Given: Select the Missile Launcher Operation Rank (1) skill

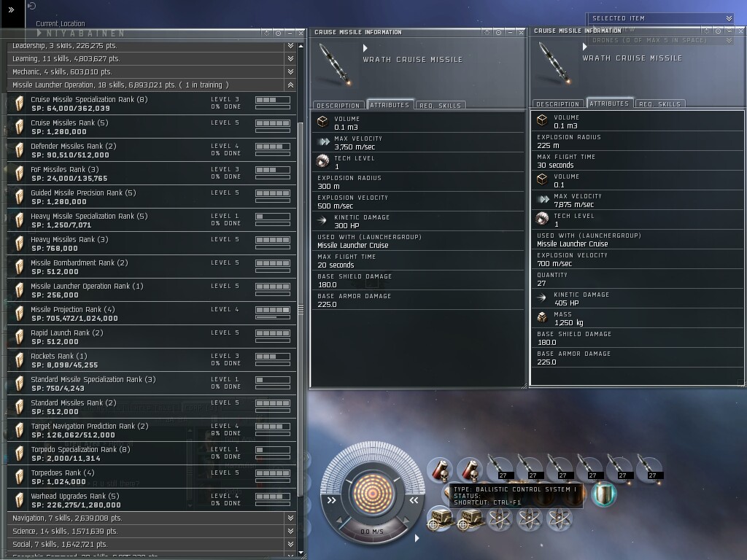Looking at the screenshot, I should click(x=152, y=290).
